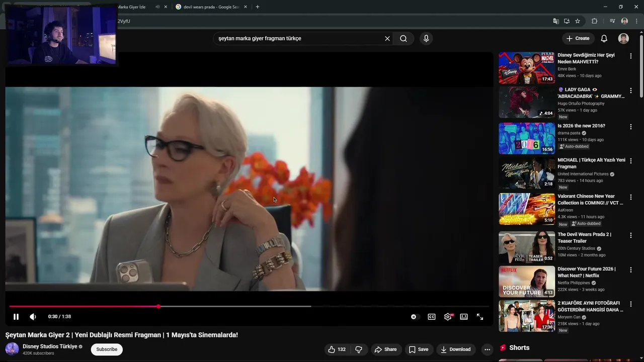Like the video with thumbs up
Viewport: 644px width, 362px height.
pyautogui.click(x=337, y=349)
